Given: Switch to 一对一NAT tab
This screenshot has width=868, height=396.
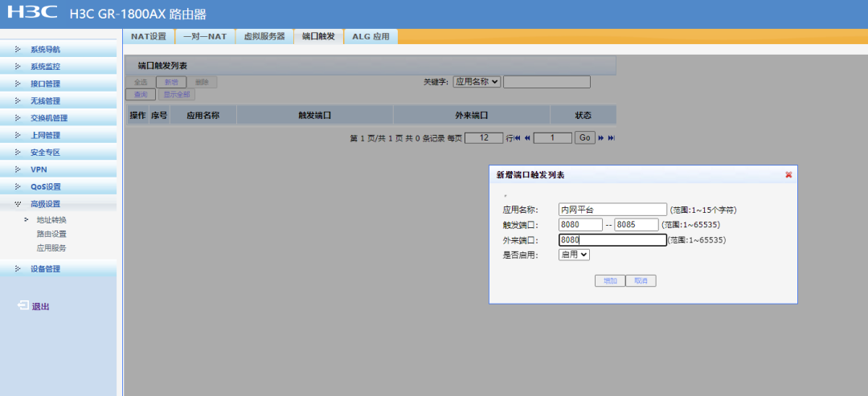Looking at the screenshot, I should tap(205, 36).
